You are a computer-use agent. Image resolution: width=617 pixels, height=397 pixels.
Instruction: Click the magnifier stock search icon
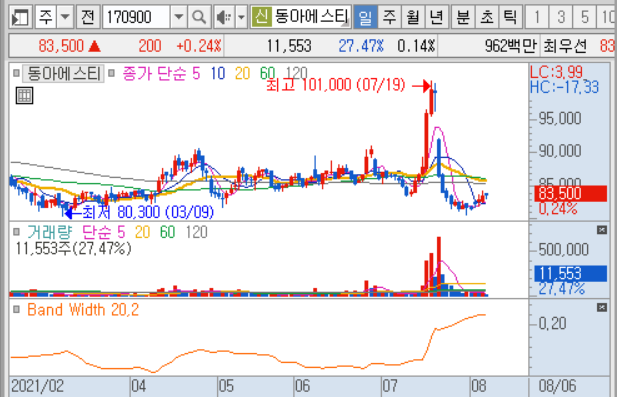199,17
